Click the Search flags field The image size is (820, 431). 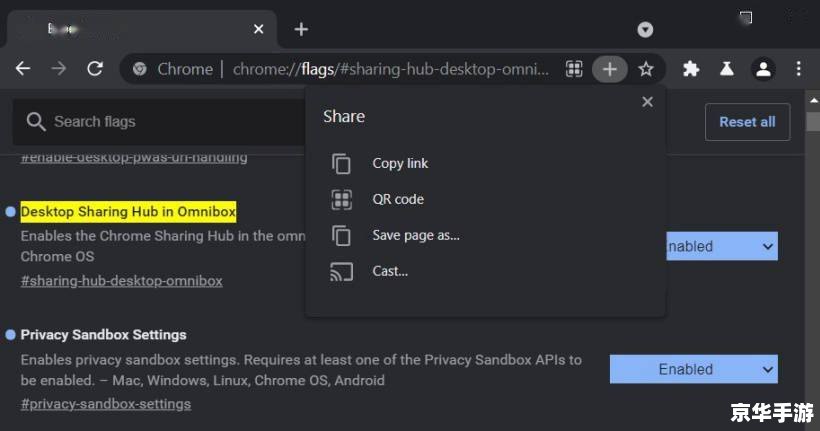click(158, 122)
